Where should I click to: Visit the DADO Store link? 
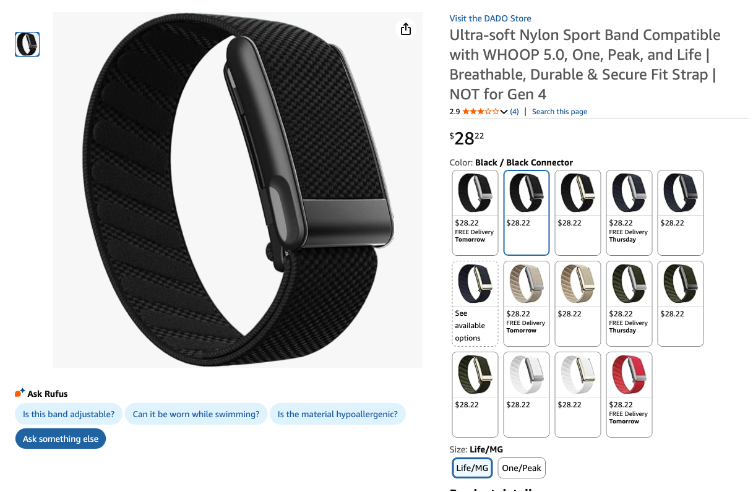click(x=490, y=18)
